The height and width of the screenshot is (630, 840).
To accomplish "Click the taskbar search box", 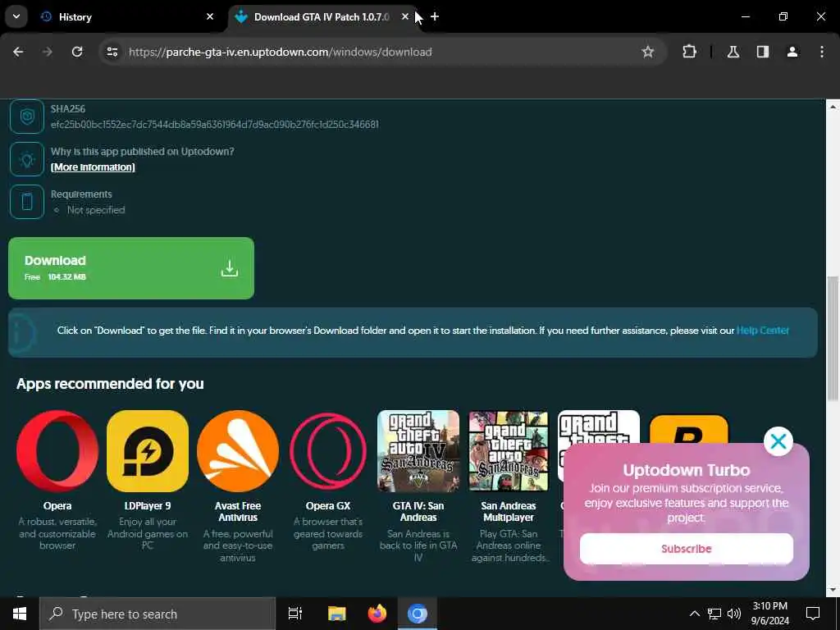I will click(x=157, y=614).
